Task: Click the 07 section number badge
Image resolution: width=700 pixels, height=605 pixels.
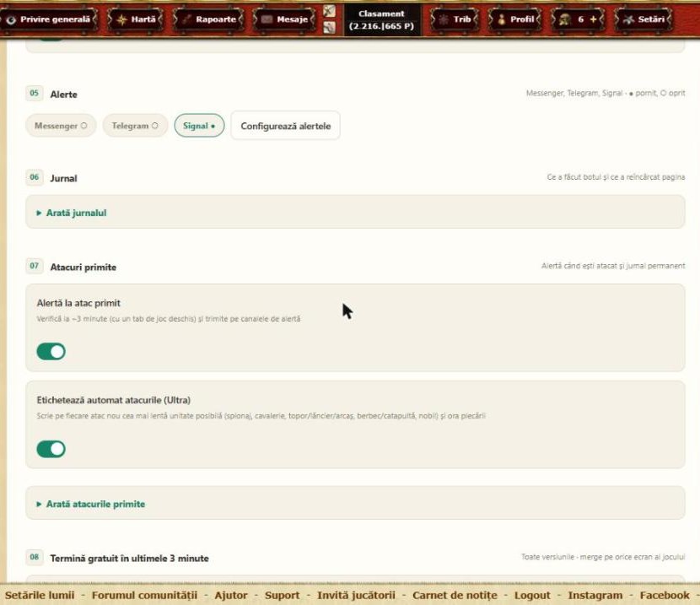Action: pyautogui.click(x=35, y=266)
